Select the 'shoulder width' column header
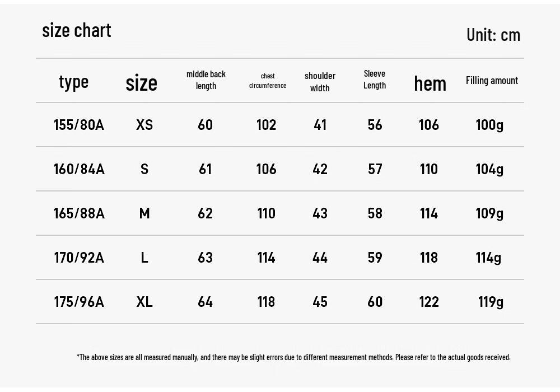560x392 pixels. pyautogui.click(x=320, y=82)
